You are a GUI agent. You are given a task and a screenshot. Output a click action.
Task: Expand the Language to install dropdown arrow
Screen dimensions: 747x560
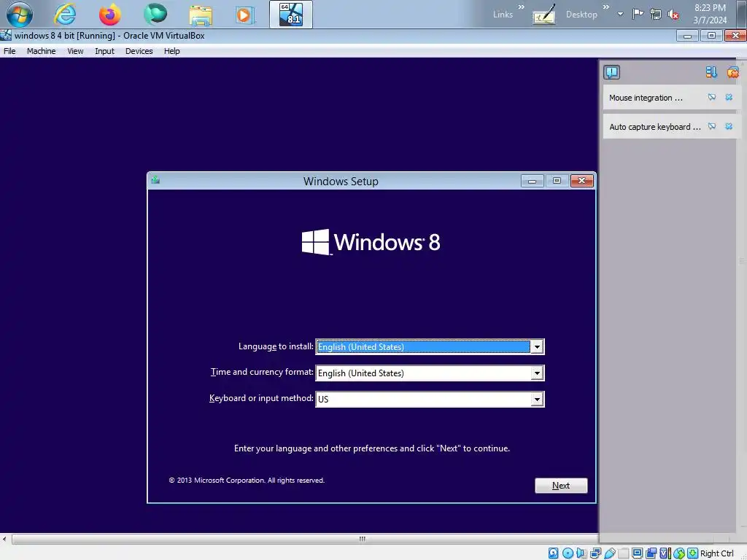pyautogui.click(x=537, y=346)
